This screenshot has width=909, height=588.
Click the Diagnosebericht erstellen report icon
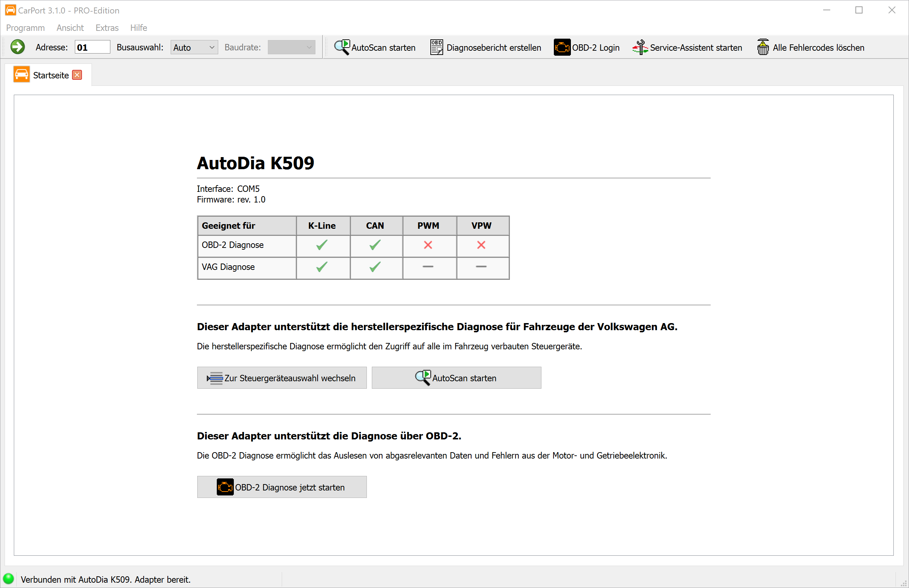(x=436, y=47)
